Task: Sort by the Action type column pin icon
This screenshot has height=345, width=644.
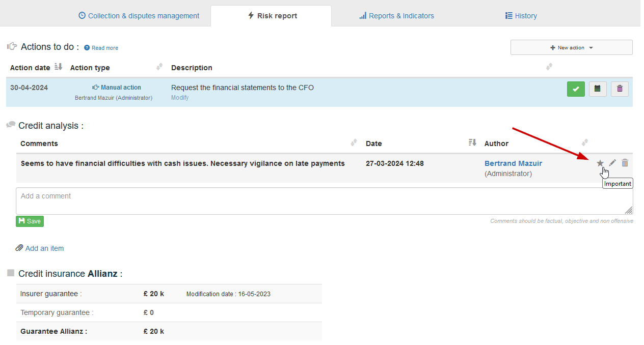Action: pos(159,67)
